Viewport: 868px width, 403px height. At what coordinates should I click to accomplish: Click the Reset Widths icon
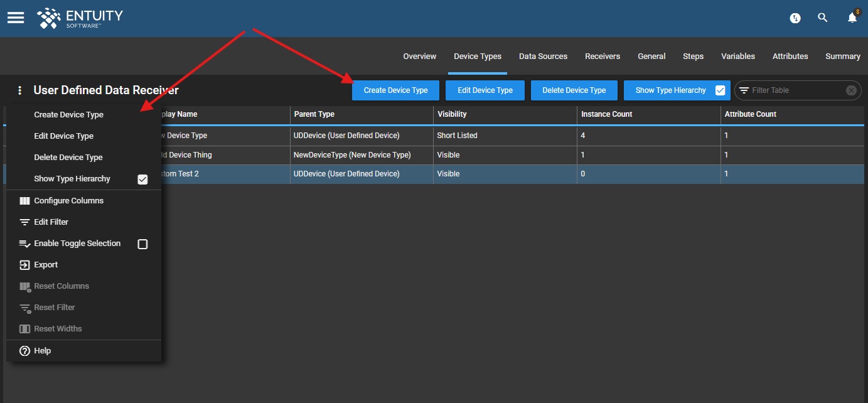24,329
